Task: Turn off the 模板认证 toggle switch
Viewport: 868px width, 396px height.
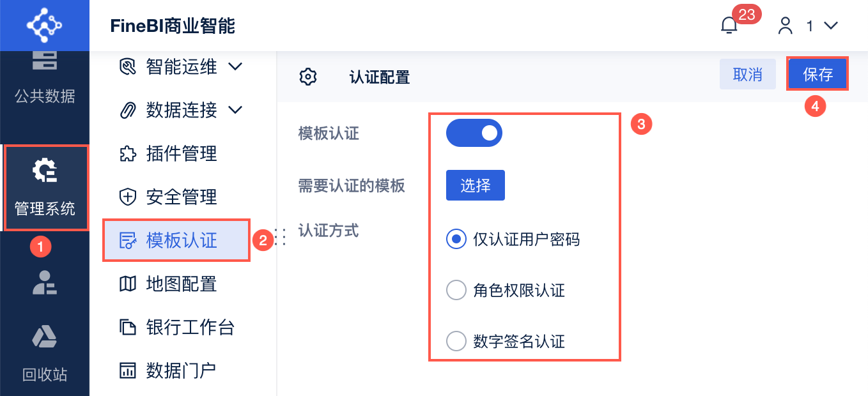Action: tap(474, 133)
